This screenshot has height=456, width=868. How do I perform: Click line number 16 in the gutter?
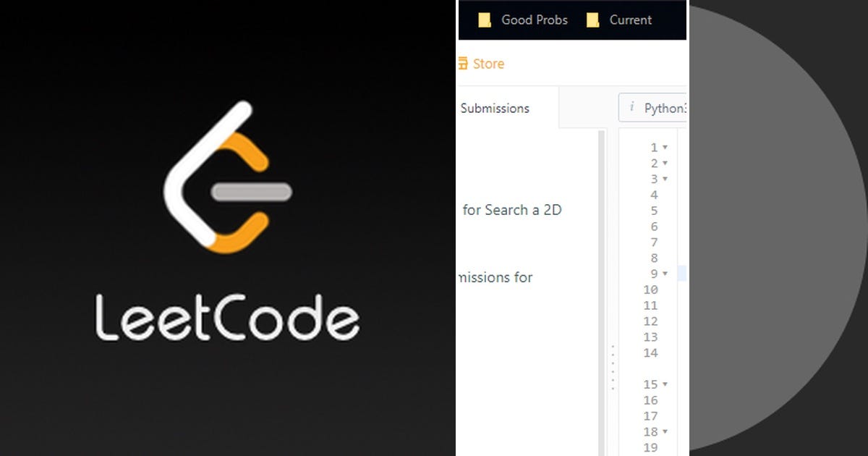[x=650, y=400]
